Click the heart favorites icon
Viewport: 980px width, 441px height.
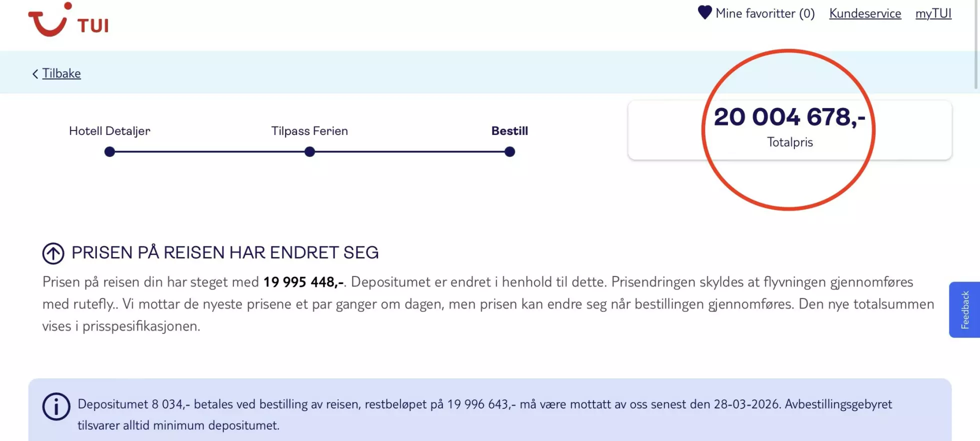pos(704,12)
